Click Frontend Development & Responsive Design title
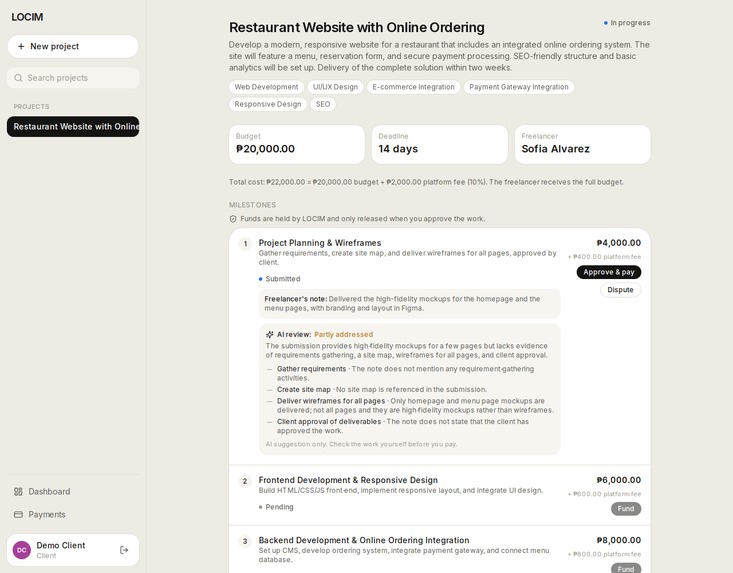733x573 pixels. pos(348,480)
